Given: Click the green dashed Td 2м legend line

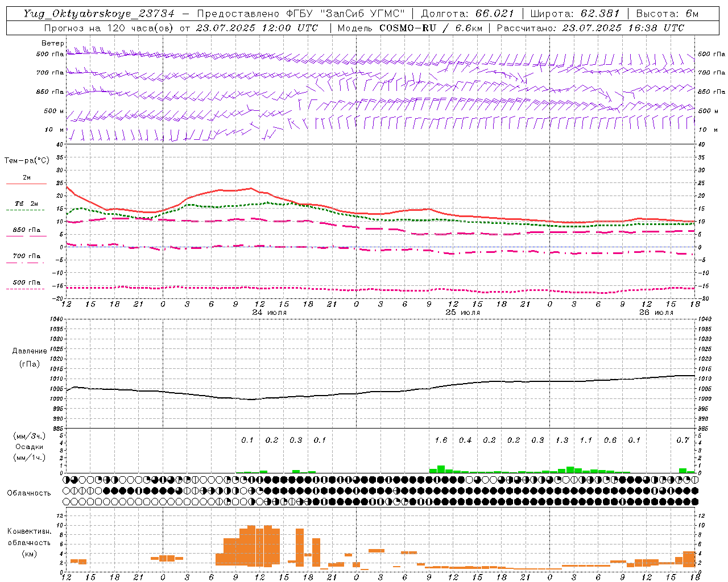Looking at the screenshot, I should 26,210.
